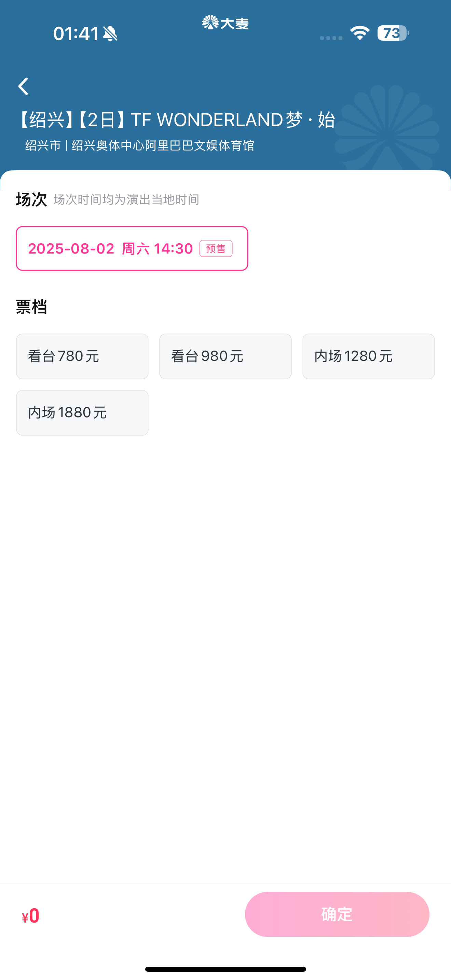Image resolution: width=451 pixels, height=980 pixels.
Task: Tap the battery 73 indicator
Action: pos(393,33)
